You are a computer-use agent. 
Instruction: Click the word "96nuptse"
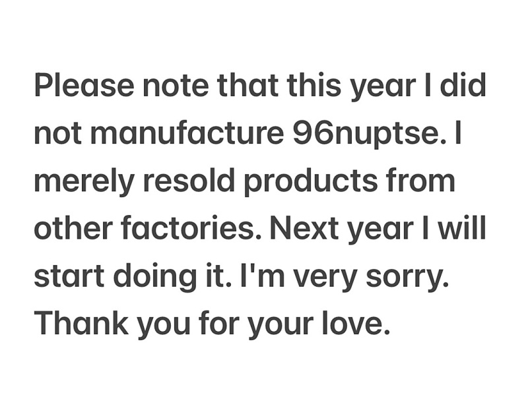pyautogui.click(x=366, y=133)
